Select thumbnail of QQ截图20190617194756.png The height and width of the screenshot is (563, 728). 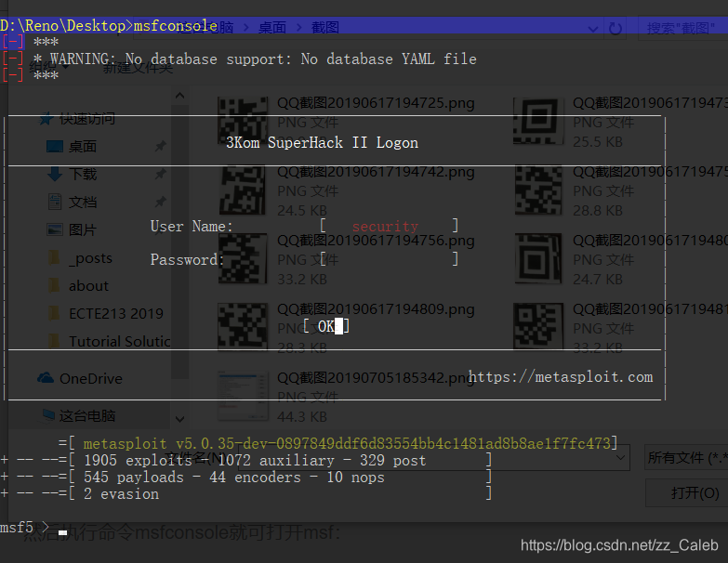[243, 258]
